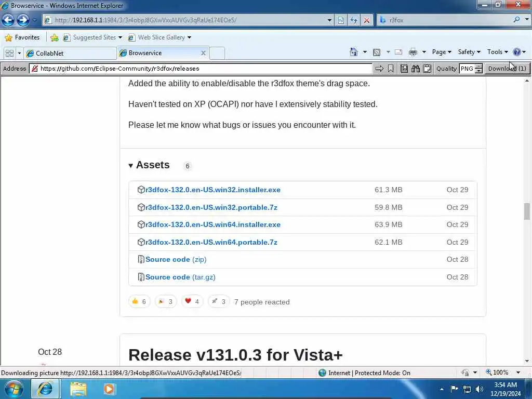Click the Print icon
This screenshot has width=532, height=399.
(413, 52)
